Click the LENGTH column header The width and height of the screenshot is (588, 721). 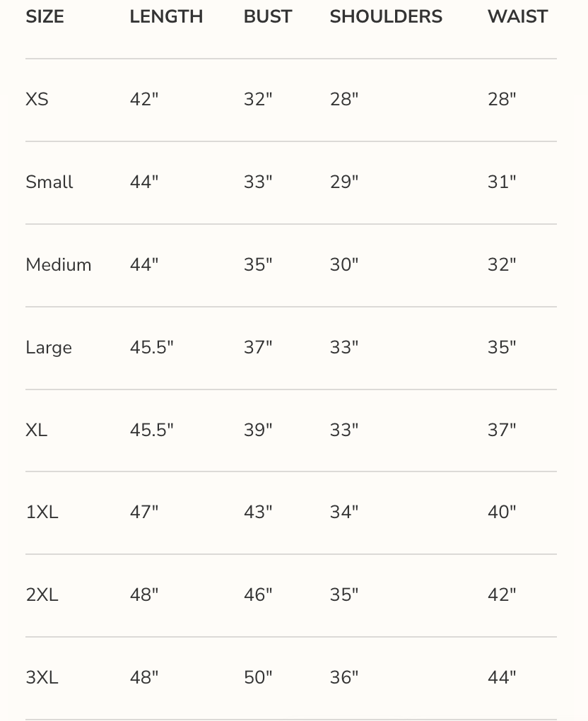click(x=166, y=17)
